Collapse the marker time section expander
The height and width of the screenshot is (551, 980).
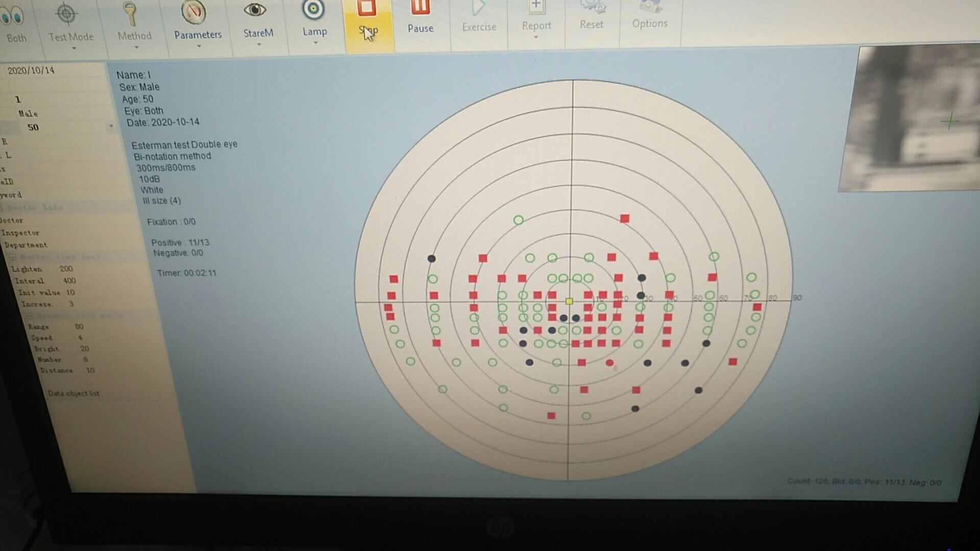(13, 257)
